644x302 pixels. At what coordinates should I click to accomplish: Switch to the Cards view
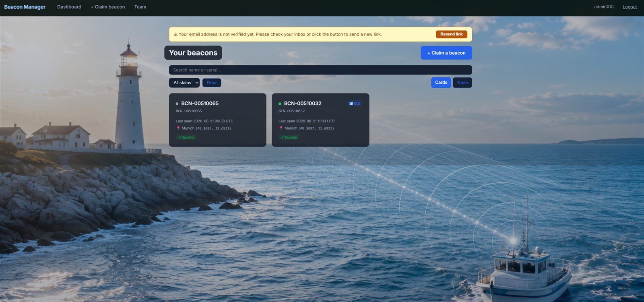[441, 83]
